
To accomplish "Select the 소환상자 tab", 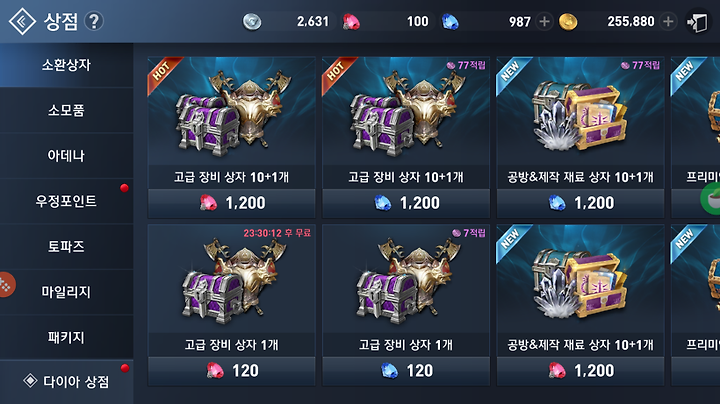I will point(67,65).
